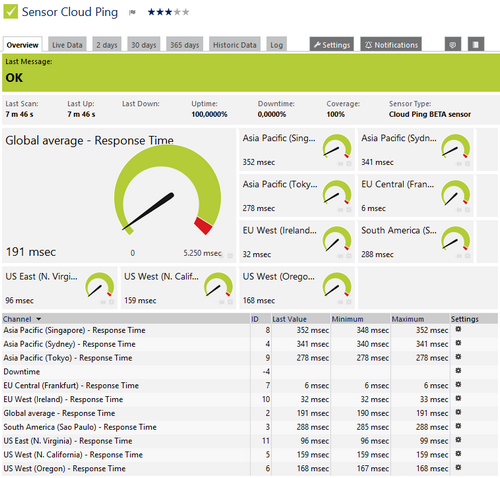Click the 'Cloud Ping BETA sensor' type value
The height and width of the screenshot is (478, 500).
point(430,114)
